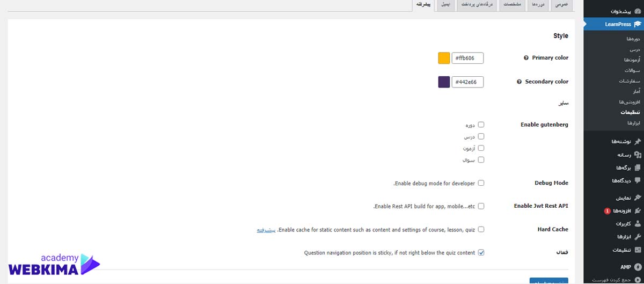The image size is (644, 284).
Task: Enable gutenberg for آزمون (quiz)
Action: pos(481,148)
